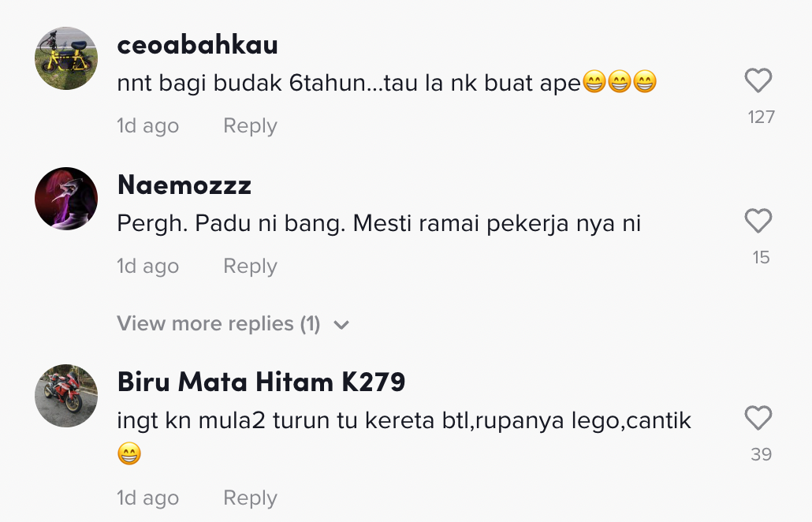The image size is (812, 522).
Task: Like ceoabahkau's comment with the heart
Action: [x=758, y=81]
